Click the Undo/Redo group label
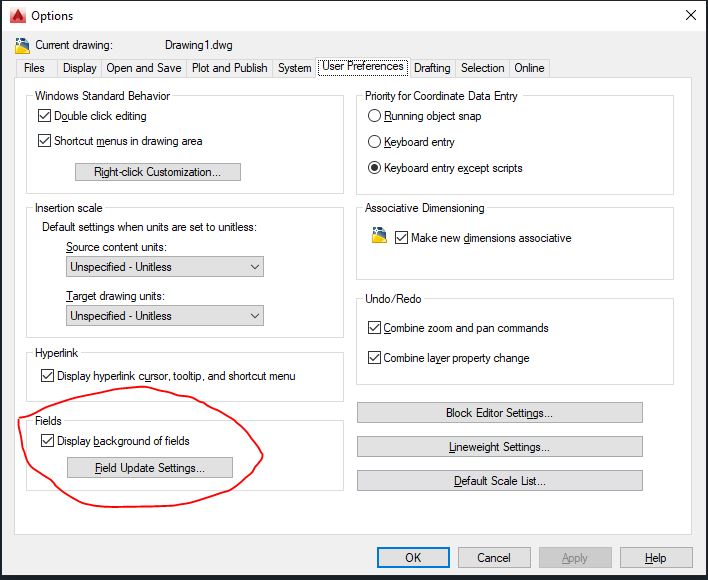The height and width of the screenshot is (580, 708). point(393,299)
